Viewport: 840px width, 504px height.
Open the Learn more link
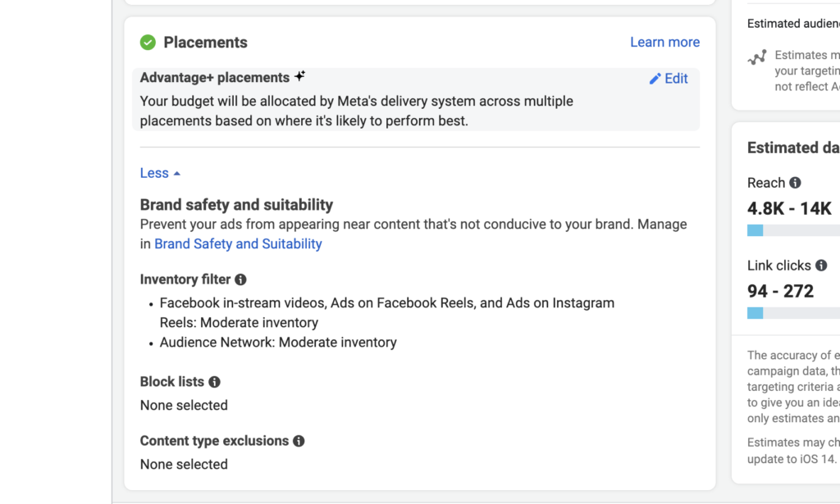(x=664, y=43)
